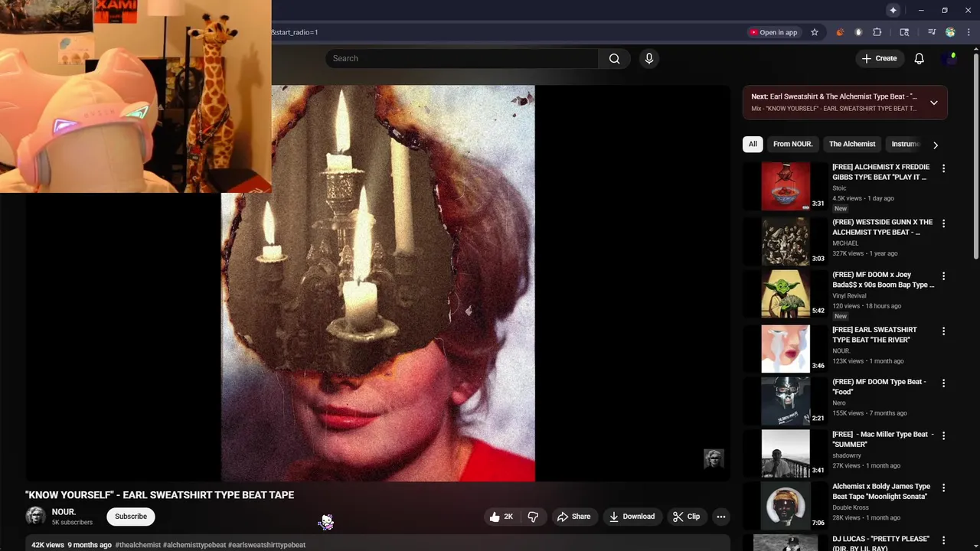Open Alchemist x Boldy James title

(881, 491)
